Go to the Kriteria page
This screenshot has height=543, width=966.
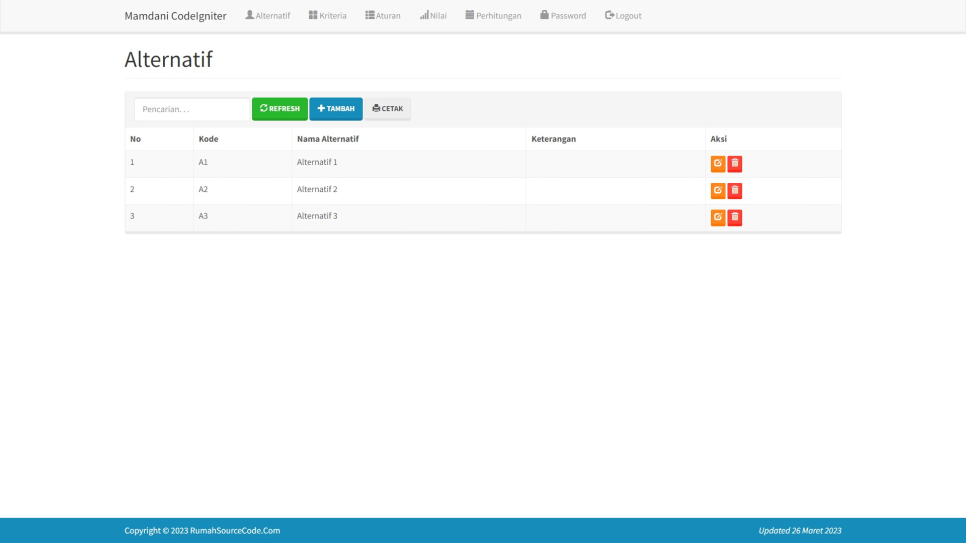pos(327,16)
